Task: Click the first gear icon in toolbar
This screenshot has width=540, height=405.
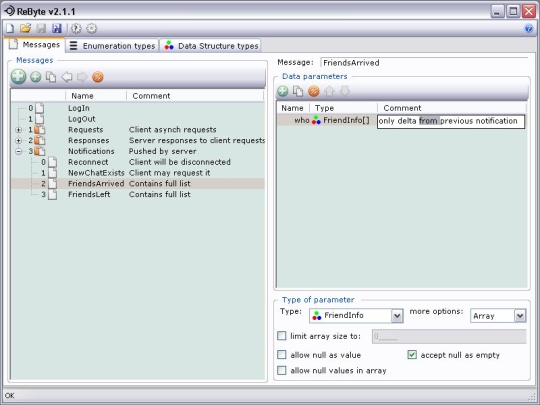Action: tap(76, 28)
